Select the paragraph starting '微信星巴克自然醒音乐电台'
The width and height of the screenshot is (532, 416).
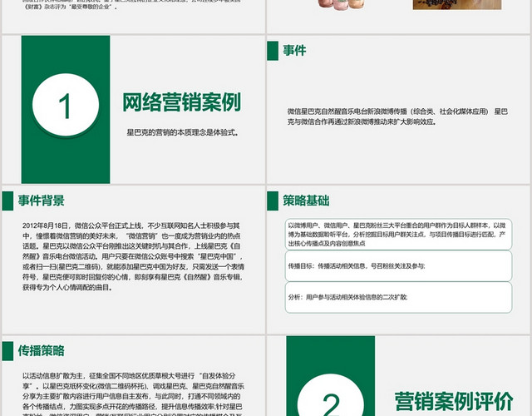coord(397,116)
